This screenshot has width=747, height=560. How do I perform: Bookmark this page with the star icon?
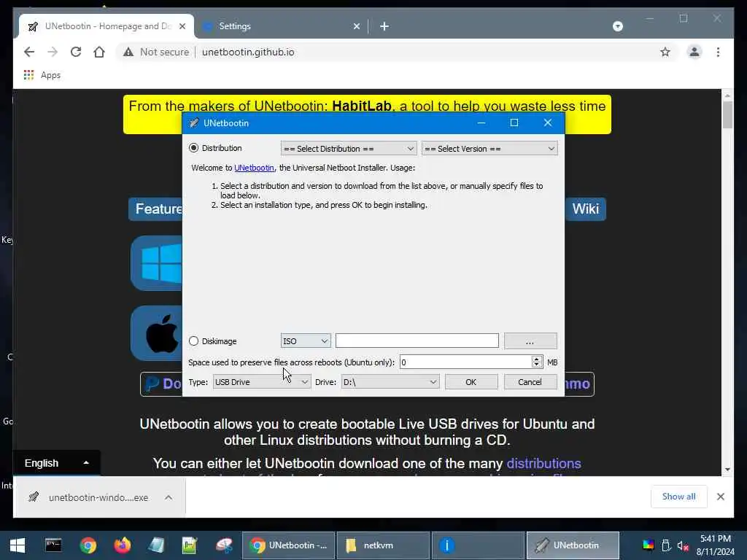(665, 52)
